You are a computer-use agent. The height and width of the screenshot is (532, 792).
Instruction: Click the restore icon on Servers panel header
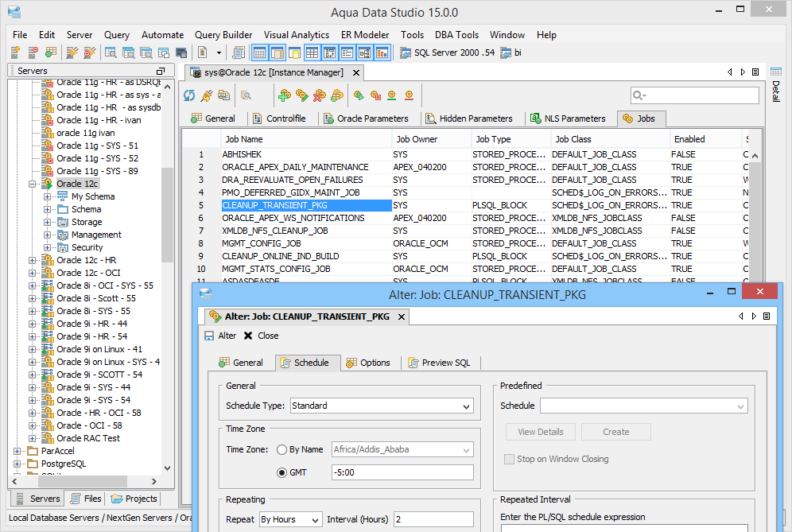pyautogui.click(x=161, y=71)
